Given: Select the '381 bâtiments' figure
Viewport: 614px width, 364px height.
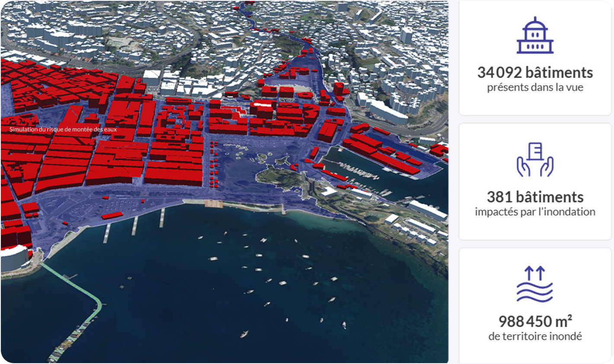Looking at the screenshot, I should [535, 197].
